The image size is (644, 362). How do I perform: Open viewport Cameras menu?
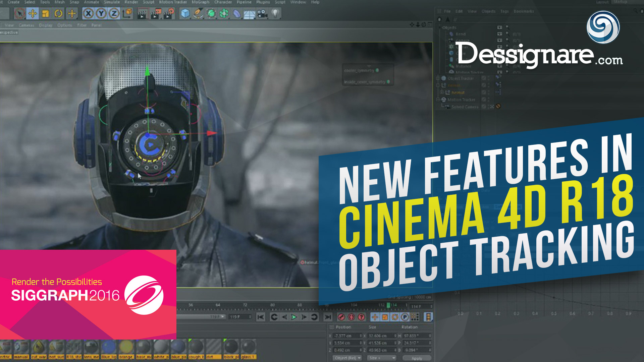(26, 25)
